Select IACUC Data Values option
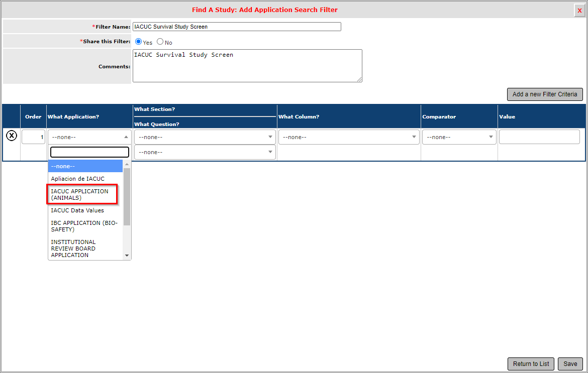This screenshot has width=588, height=373. pyautogui.click(x=85, y=210)
